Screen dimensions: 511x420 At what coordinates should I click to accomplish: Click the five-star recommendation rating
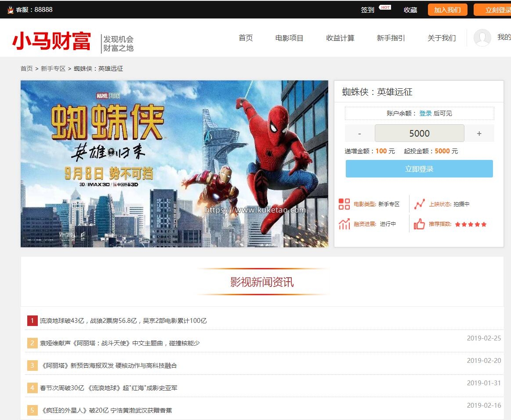(x=471, y=224)
